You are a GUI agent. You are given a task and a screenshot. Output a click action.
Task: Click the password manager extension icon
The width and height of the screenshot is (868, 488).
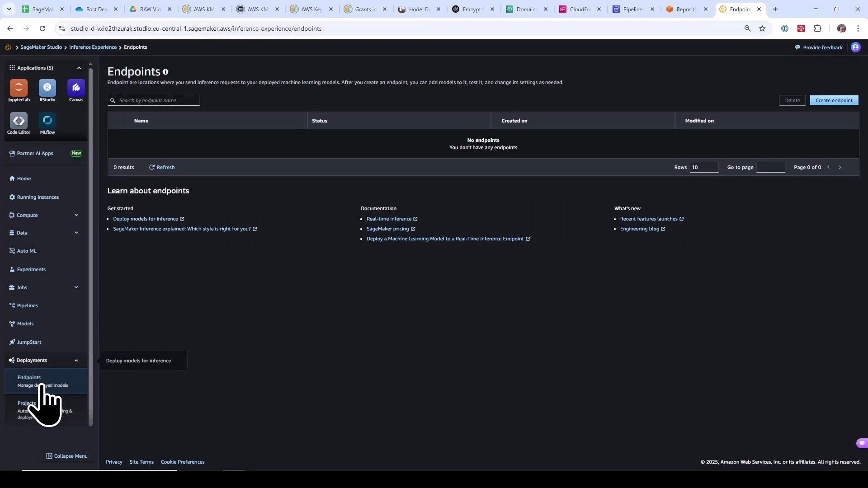(785, 28)
